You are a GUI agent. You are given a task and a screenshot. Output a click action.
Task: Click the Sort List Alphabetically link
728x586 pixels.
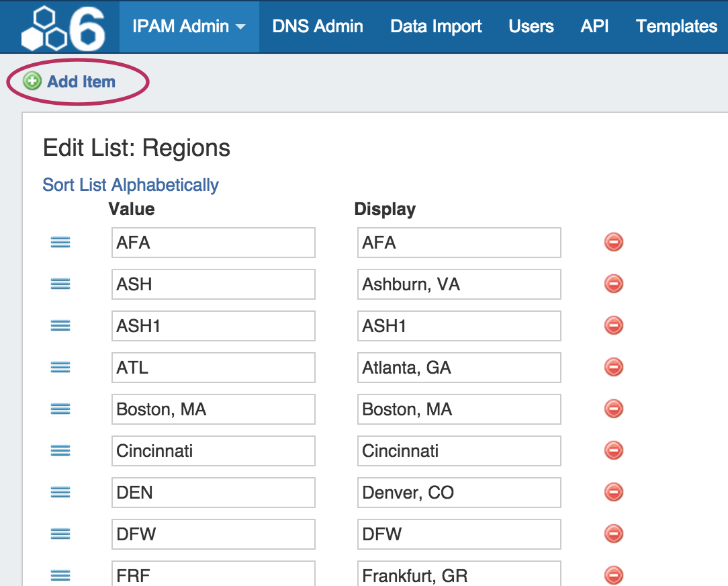(130, 185)
